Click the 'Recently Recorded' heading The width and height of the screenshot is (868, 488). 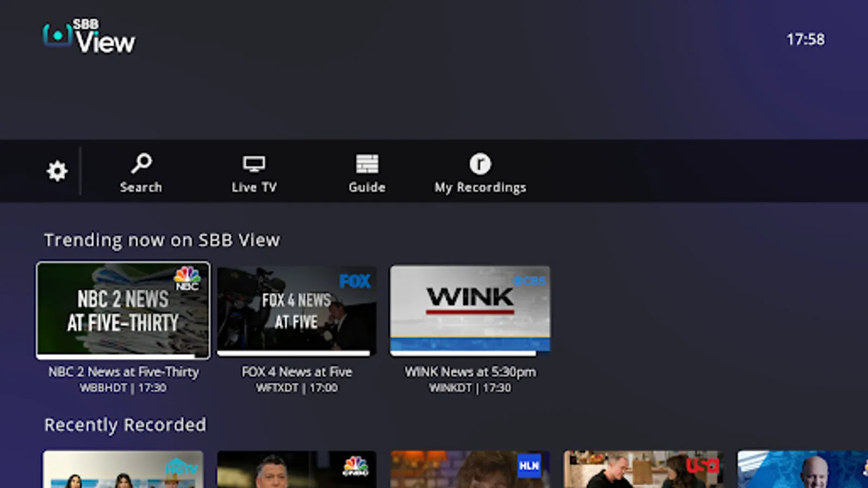point(125,425)
